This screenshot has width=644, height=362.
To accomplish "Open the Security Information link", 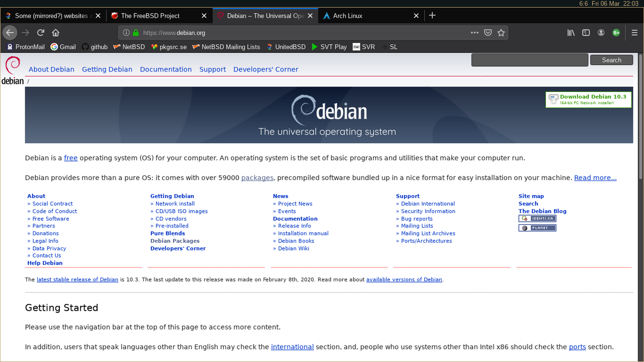I will 428,211.
